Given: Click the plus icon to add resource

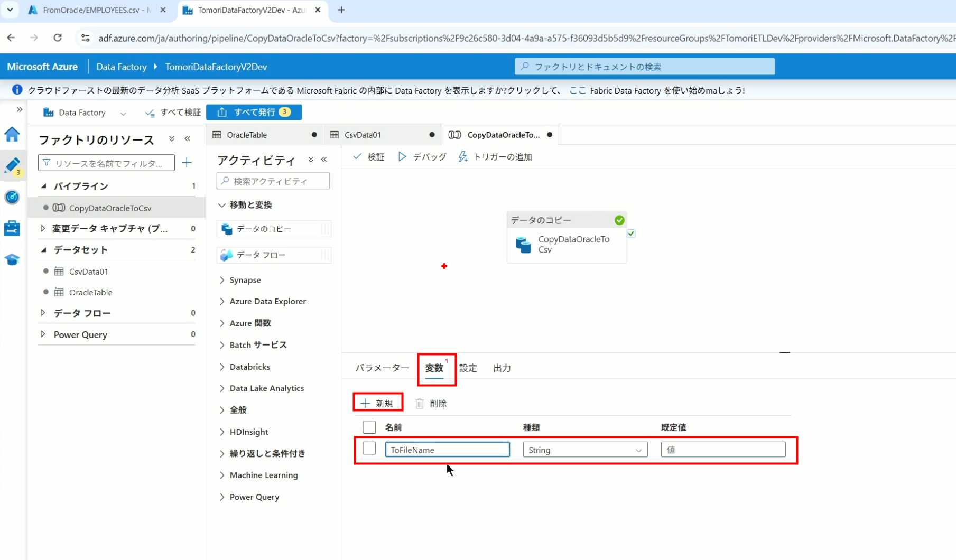Looking at the screenshot, I should (187, 163).
